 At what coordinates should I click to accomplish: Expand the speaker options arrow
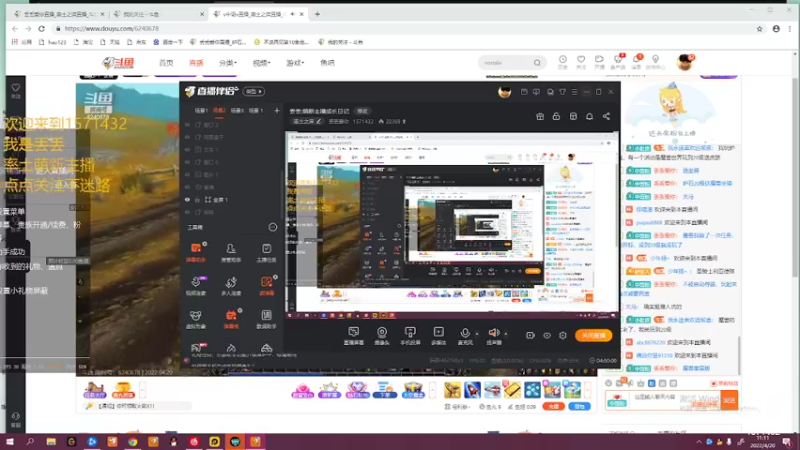tap(506, 334)
